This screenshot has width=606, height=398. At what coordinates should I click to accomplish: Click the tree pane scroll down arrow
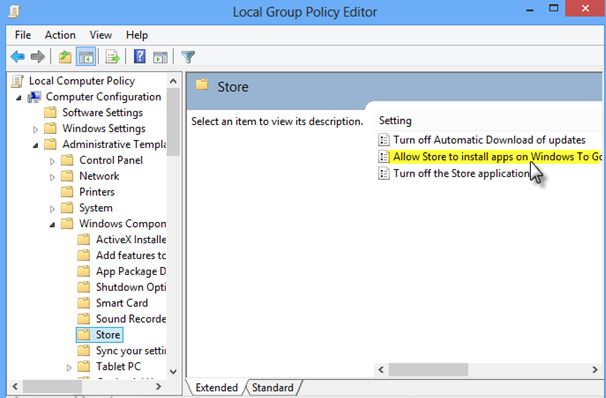(x=173, y=371)
